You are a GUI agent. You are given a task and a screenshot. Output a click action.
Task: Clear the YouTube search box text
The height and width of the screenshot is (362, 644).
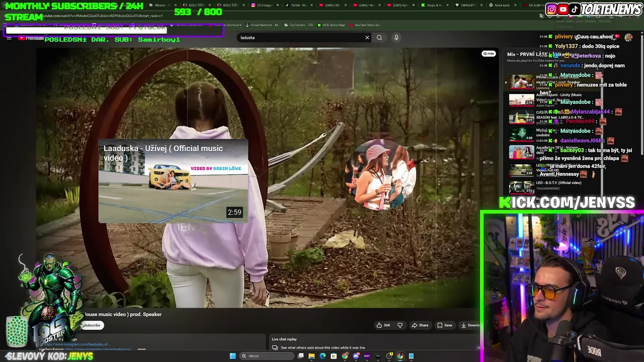coord(367,38)
